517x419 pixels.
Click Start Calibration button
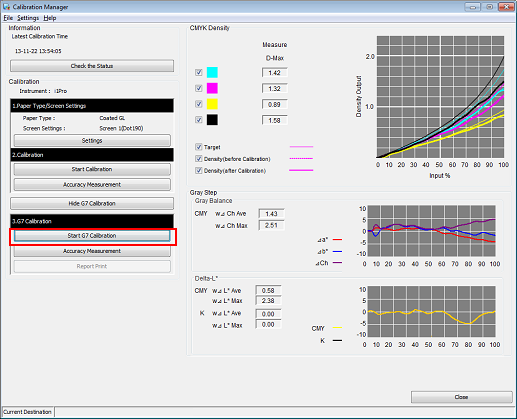coord(92,169)
